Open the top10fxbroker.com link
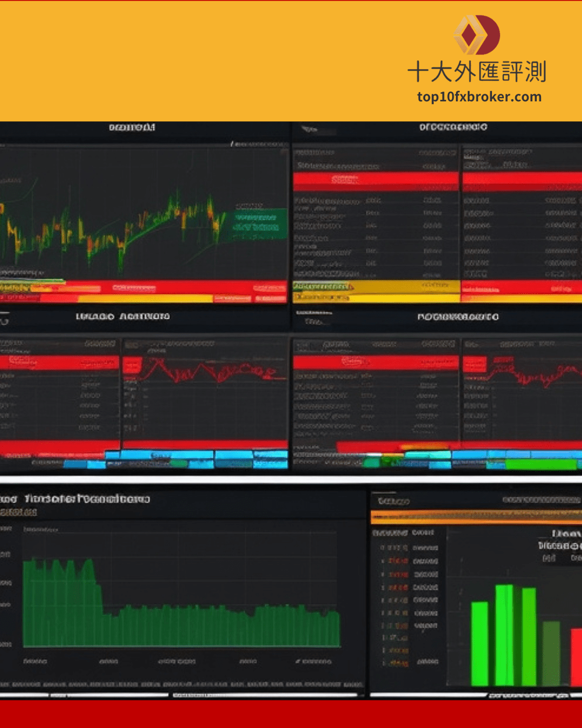Viewport: 582px width, 728px height. [x=479, y=97]
